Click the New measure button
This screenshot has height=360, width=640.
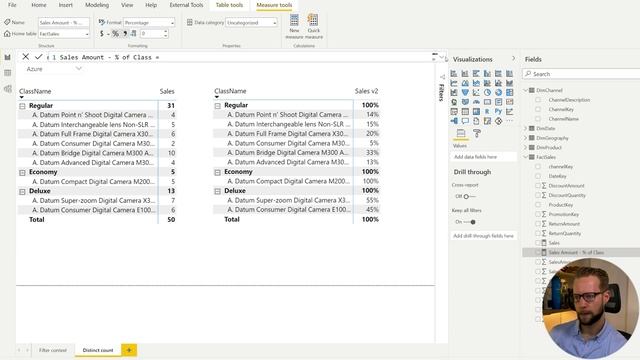pos(294,27)
